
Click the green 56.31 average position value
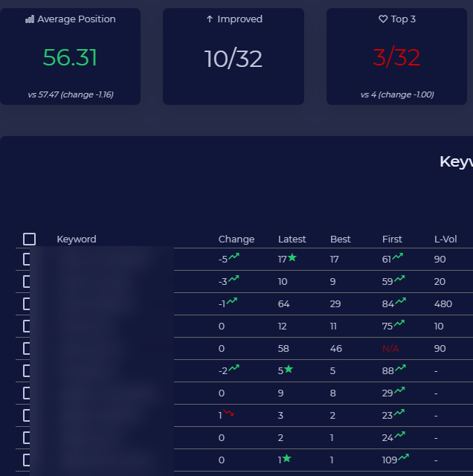point(70,57)
